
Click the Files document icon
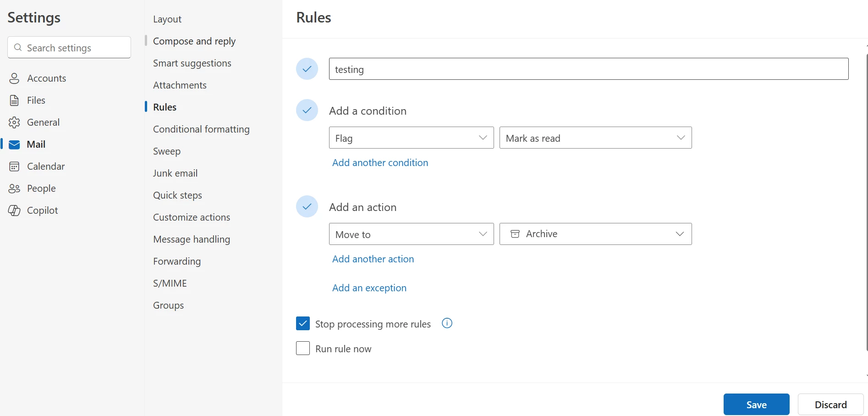(x=14, y=100)
